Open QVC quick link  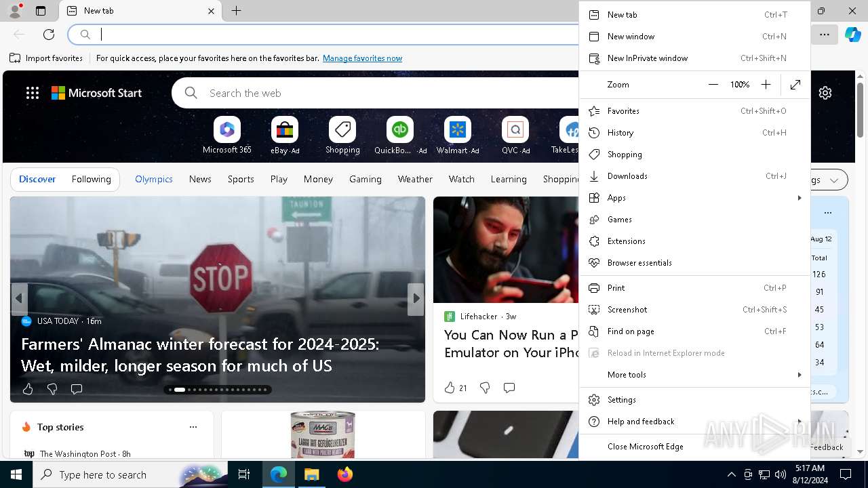click(515, 136)
